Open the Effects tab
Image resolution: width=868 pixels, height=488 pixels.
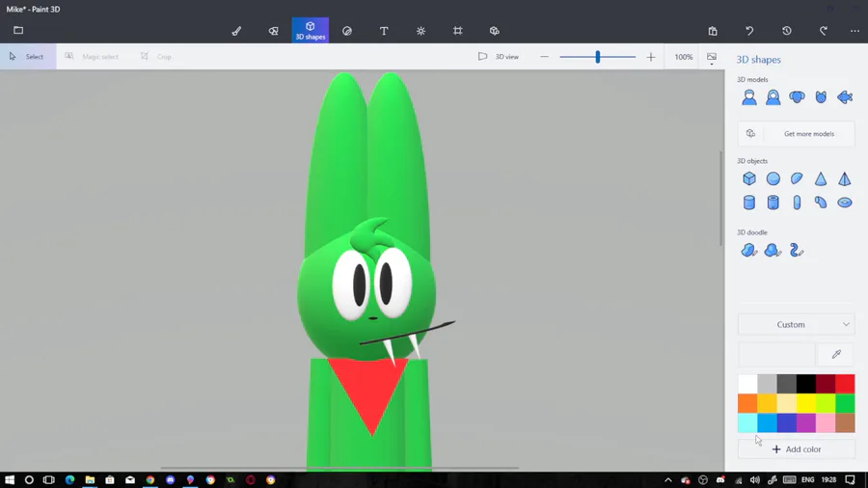(x=420, y=31)
